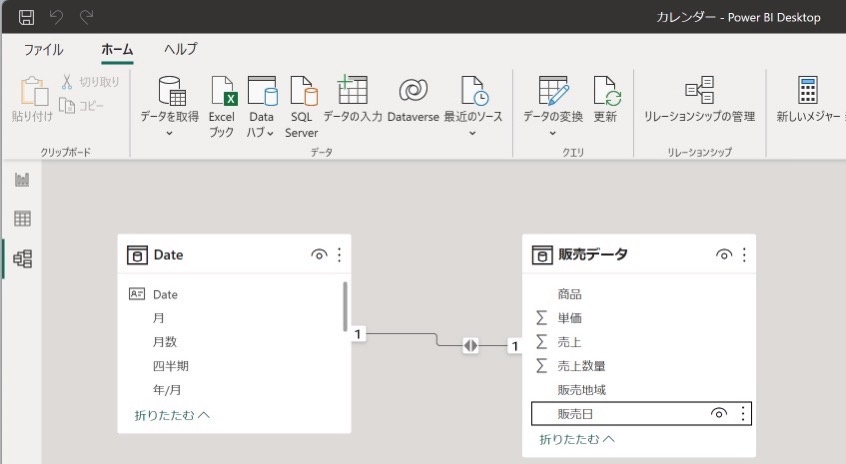Screen dimensions: 846x464
Task: Click the データを取得 database icon
Action: tap(172, 91)
